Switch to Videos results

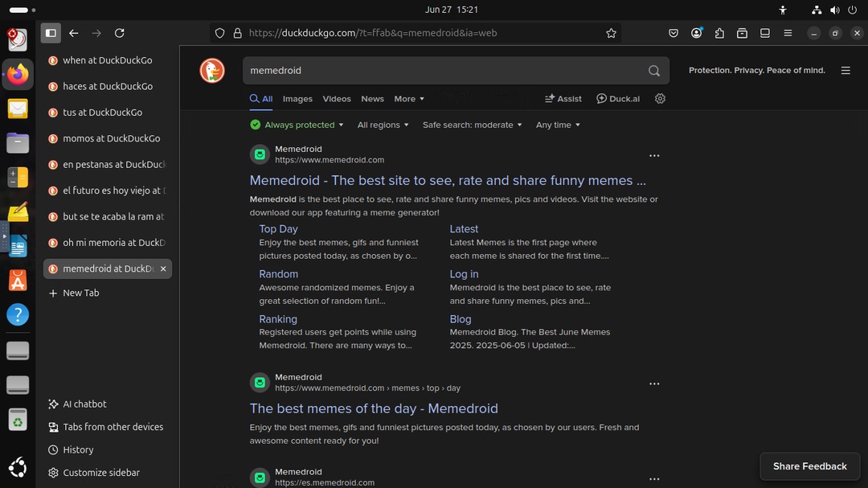pos(337,99)
